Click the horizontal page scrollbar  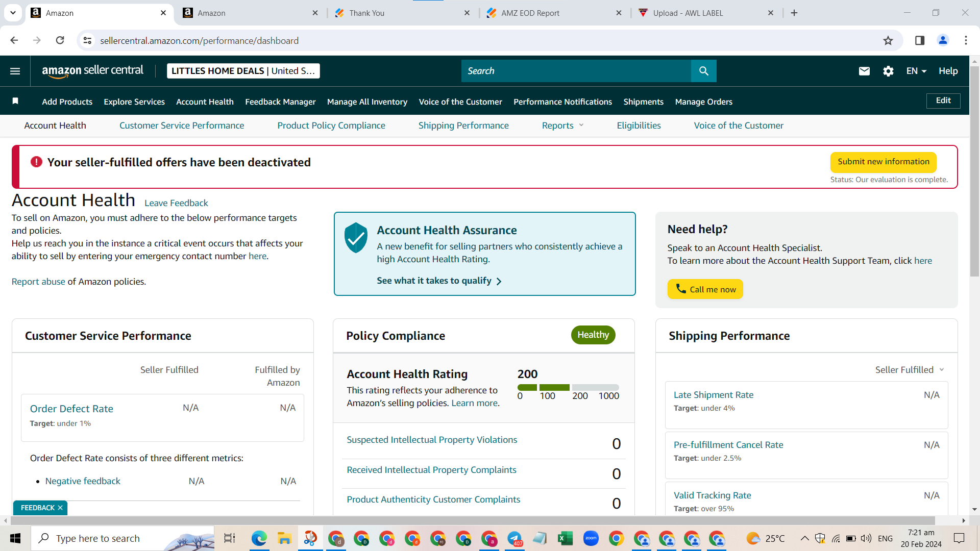[x=472, y=520]
